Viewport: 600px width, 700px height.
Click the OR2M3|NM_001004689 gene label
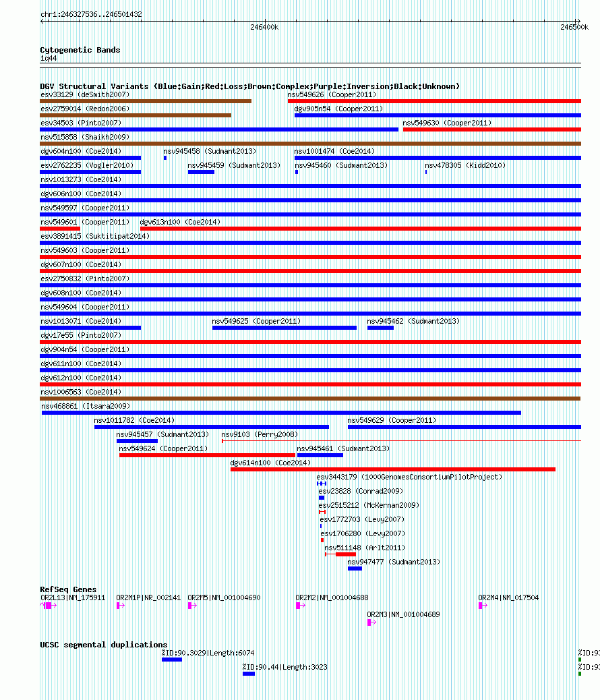tap(403, 615)
